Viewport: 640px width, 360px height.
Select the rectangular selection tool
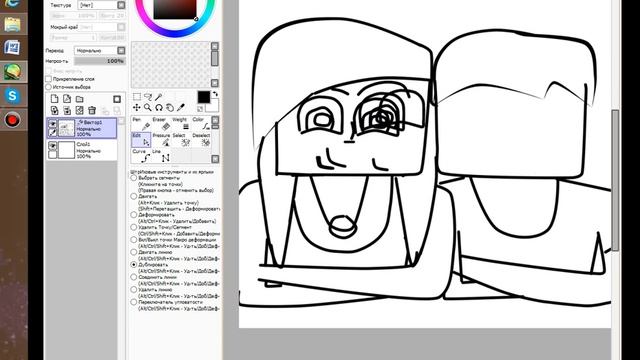137,97
